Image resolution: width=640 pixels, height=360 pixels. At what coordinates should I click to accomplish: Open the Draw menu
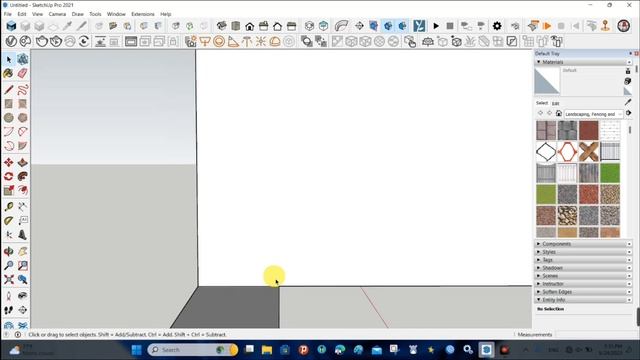click(x=78, y=14)
